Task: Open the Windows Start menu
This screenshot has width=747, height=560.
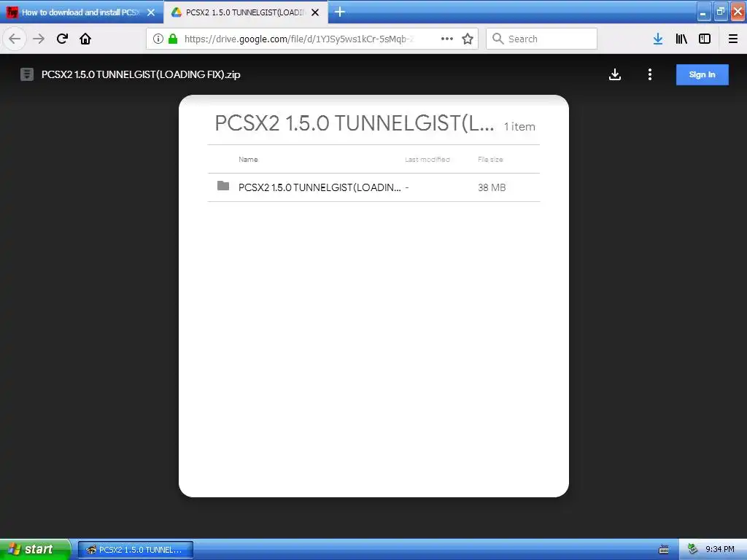Action: 35,549
